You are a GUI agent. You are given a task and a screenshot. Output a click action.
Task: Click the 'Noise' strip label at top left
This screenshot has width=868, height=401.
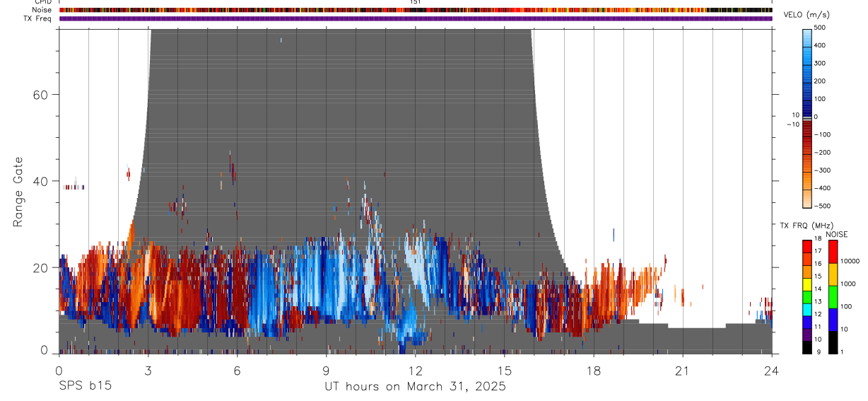tap(42, 10)
